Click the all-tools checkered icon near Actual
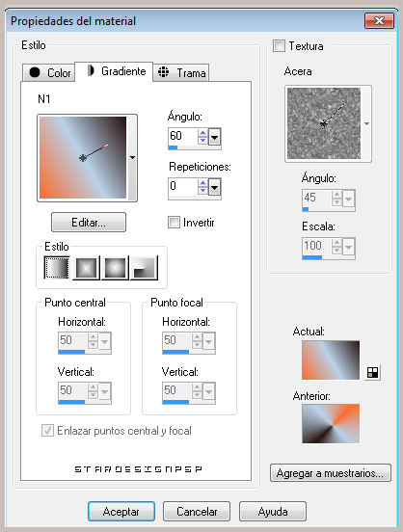403x532 pixels. click(x=372, y=372)
